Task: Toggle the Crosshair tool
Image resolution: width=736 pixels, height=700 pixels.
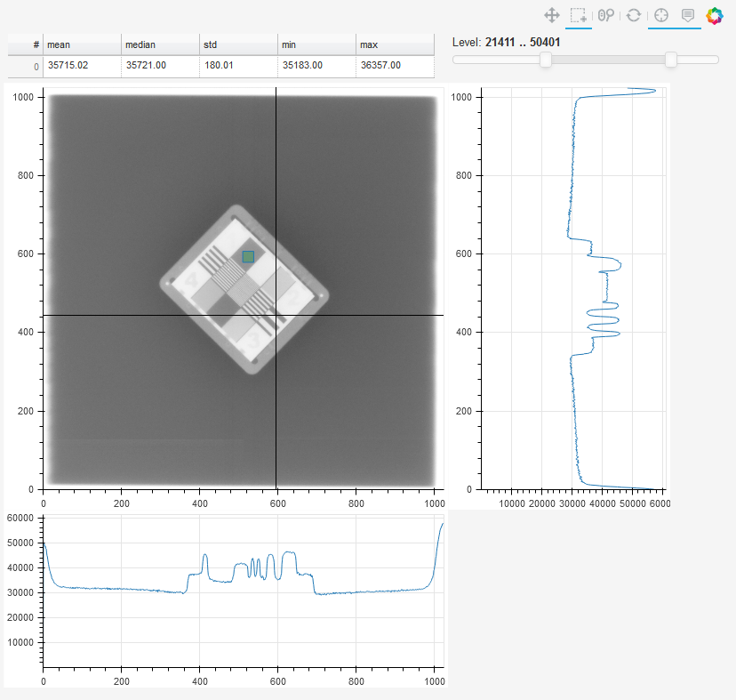Action: [x=661, y=15]
